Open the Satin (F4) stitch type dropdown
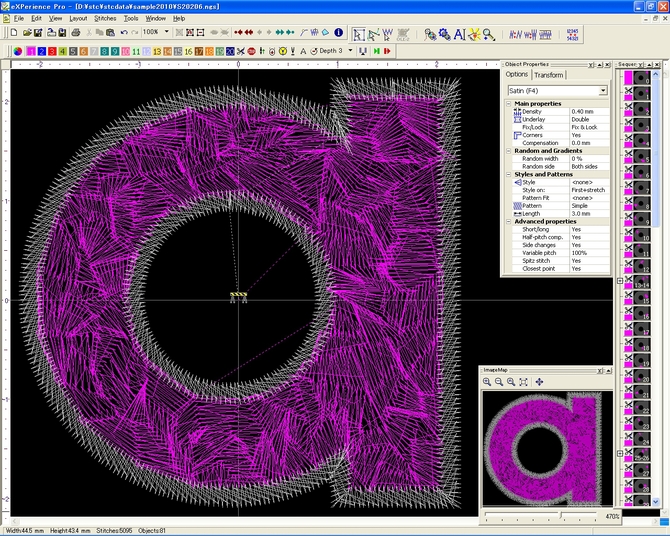Screen dimensions: 670x536 click(602, 91)
